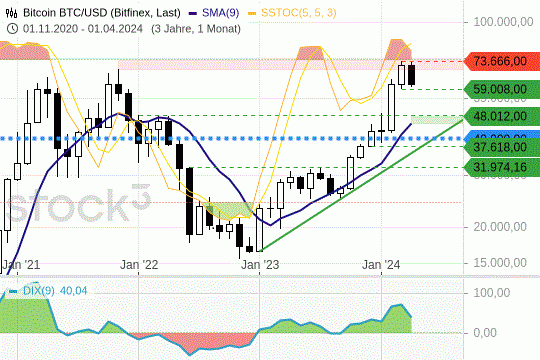Click the DIX(9) 40,04 indicator label
The image size is (540, 360).
[x=55, y=291]
